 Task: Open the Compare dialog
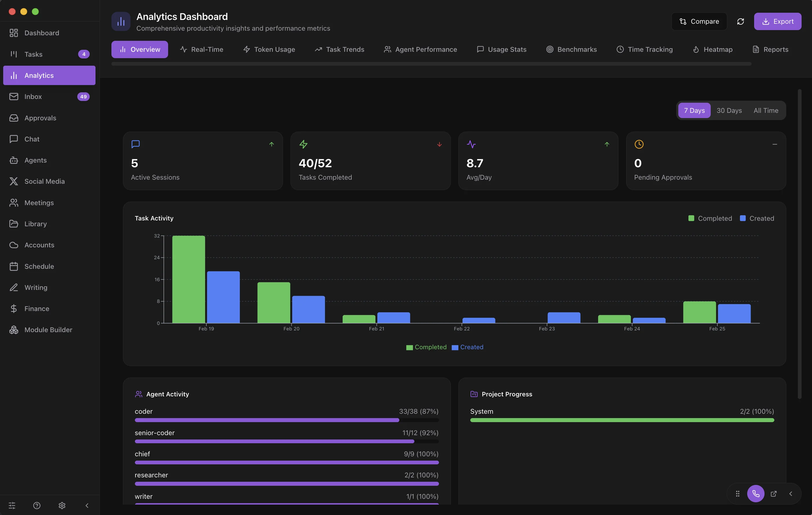point(699,21)
